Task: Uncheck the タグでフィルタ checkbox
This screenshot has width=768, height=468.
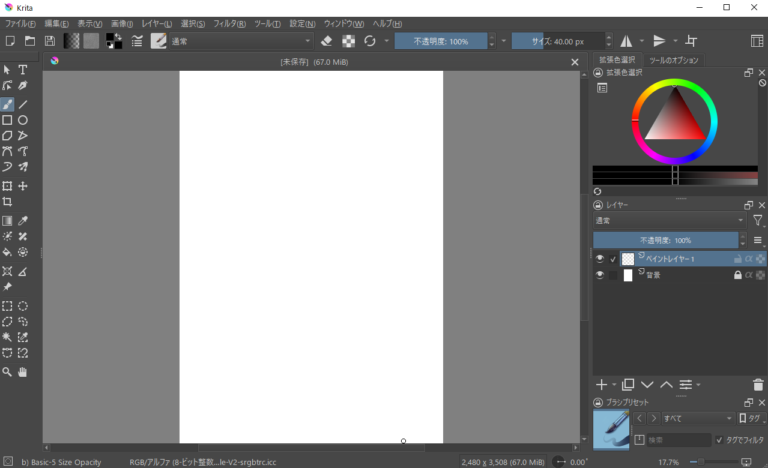Action: pyautogui.click(x=719, y=440)
